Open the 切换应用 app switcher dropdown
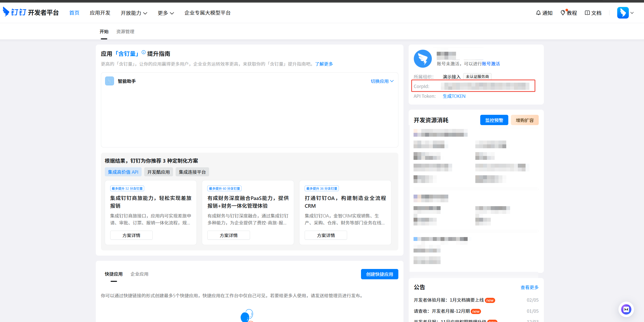Image resolution: width=644 pixels, height=322 pixels. tap(382, 81)
